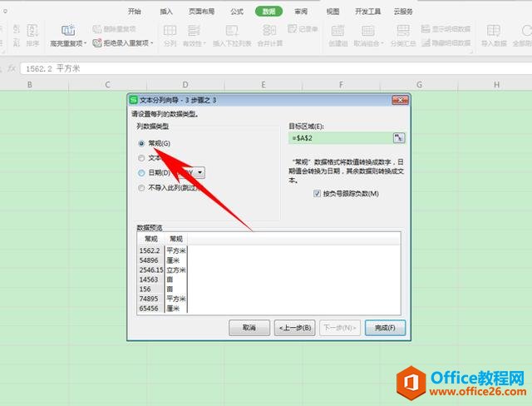Select the 常规(G) radio button
Screen dimensions: 532x406
click(141, 144)
